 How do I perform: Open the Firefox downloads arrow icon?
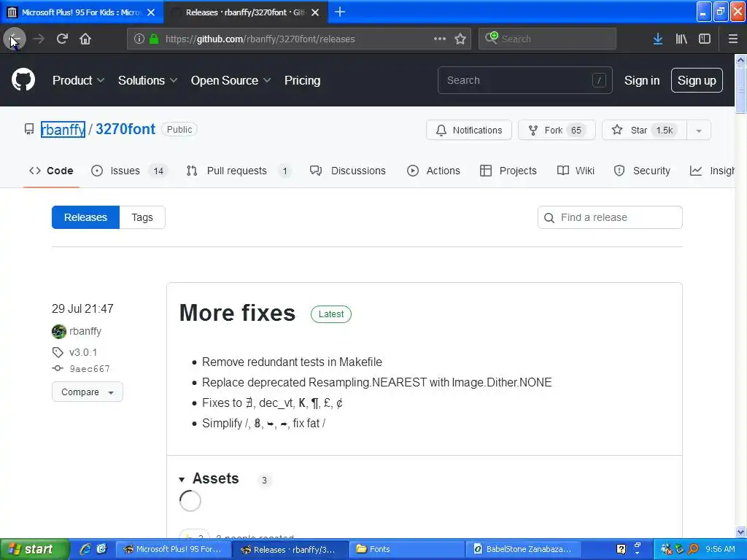(658, 39)
